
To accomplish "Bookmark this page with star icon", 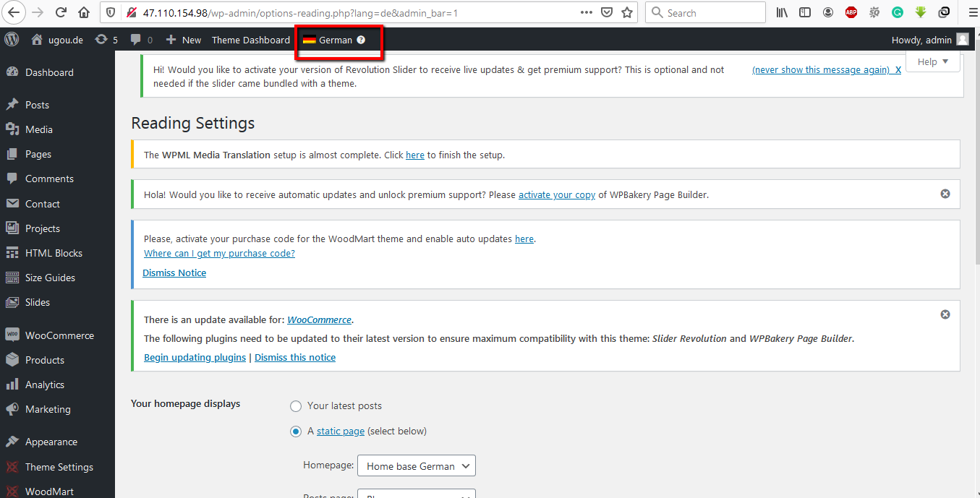I will pos(627,12).
